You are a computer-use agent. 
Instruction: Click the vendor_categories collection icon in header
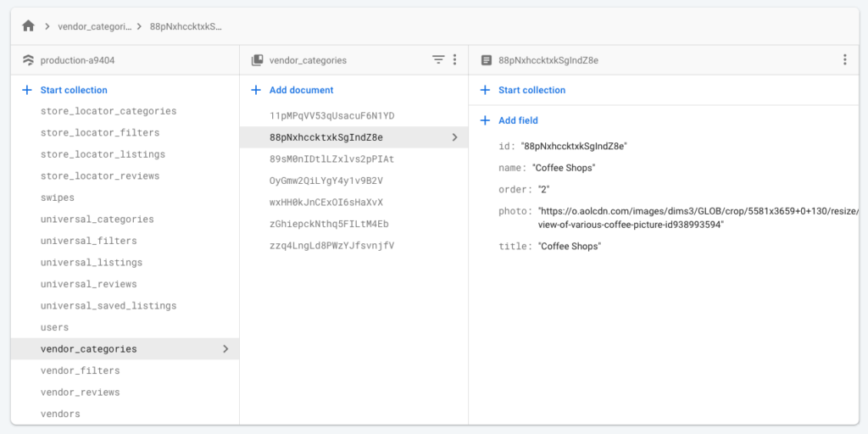point(257,60)
